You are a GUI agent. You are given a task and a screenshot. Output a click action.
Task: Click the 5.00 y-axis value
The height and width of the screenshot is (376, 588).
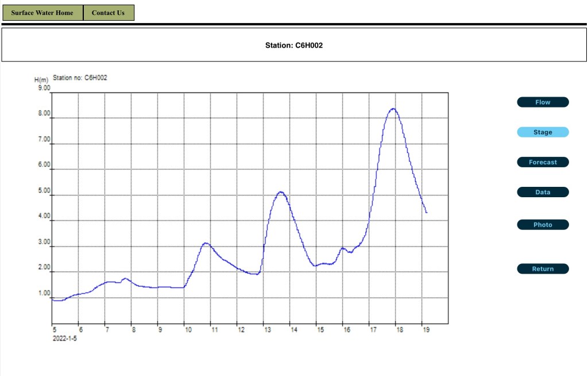(44, 191)
